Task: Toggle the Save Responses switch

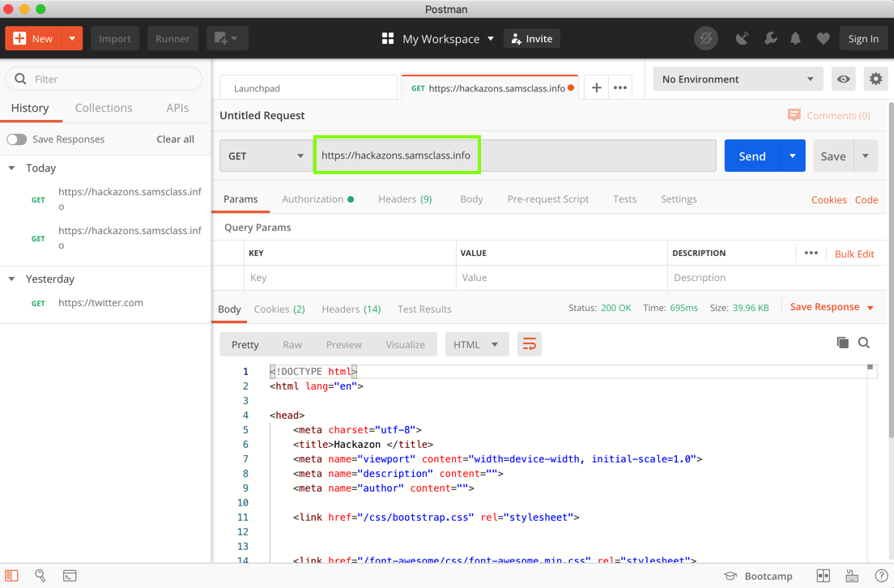Action: click(x=17, y=139)
